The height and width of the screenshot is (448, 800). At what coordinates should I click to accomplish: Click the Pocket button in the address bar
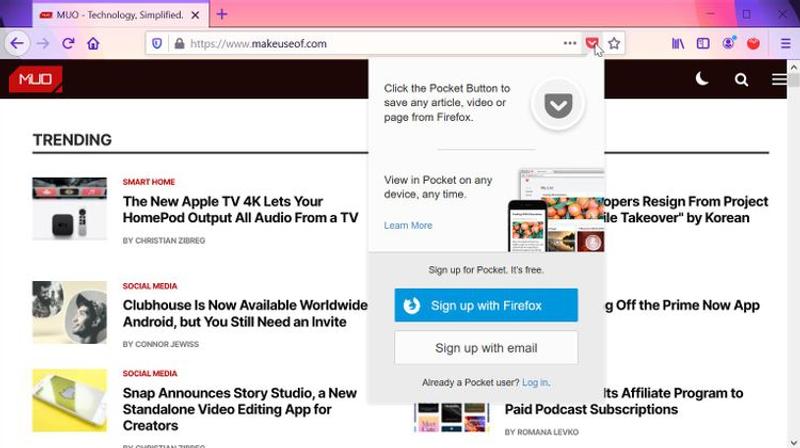[592, 43]
